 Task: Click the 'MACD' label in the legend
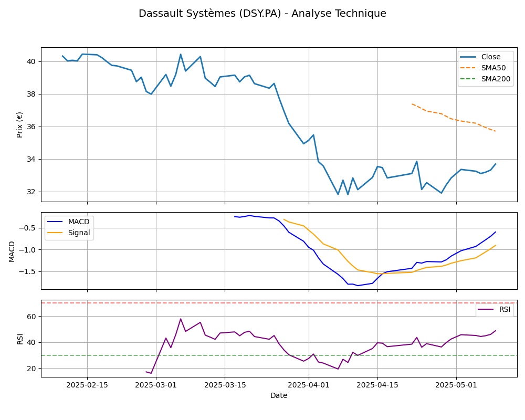(79, 222)
